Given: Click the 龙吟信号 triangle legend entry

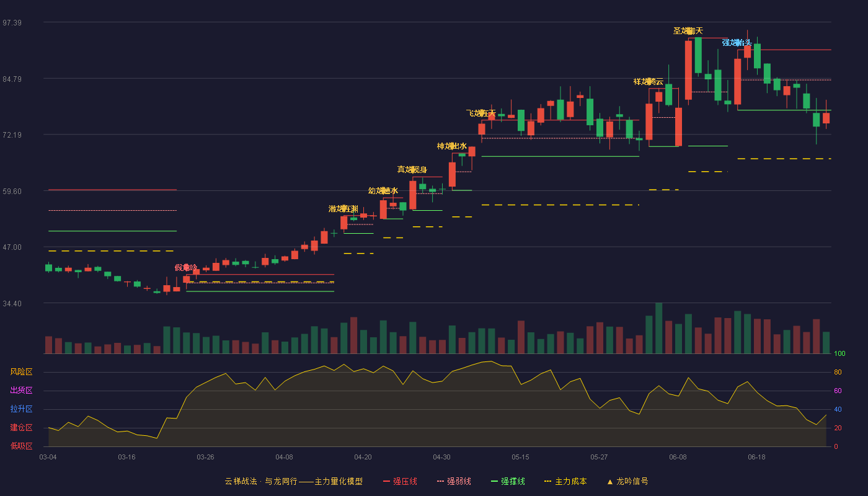Looking at the screenshot, I should pos(627,481).
